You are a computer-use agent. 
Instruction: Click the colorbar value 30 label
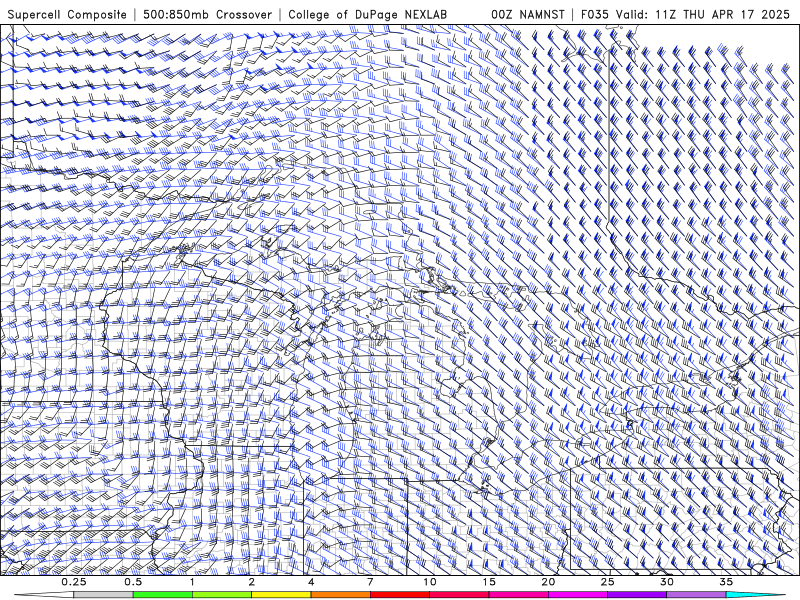666,582
